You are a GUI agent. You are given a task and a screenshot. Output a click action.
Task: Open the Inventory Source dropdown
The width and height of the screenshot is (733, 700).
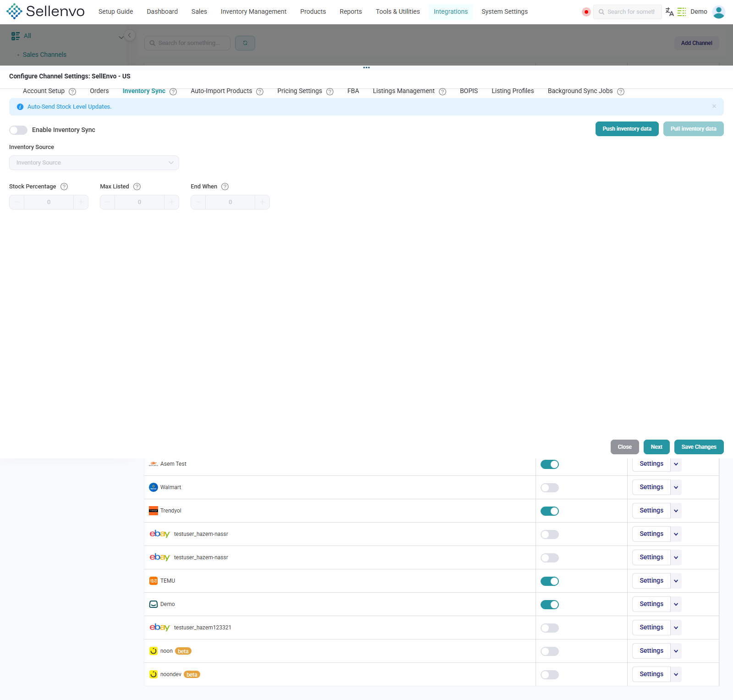pos(94,163)
